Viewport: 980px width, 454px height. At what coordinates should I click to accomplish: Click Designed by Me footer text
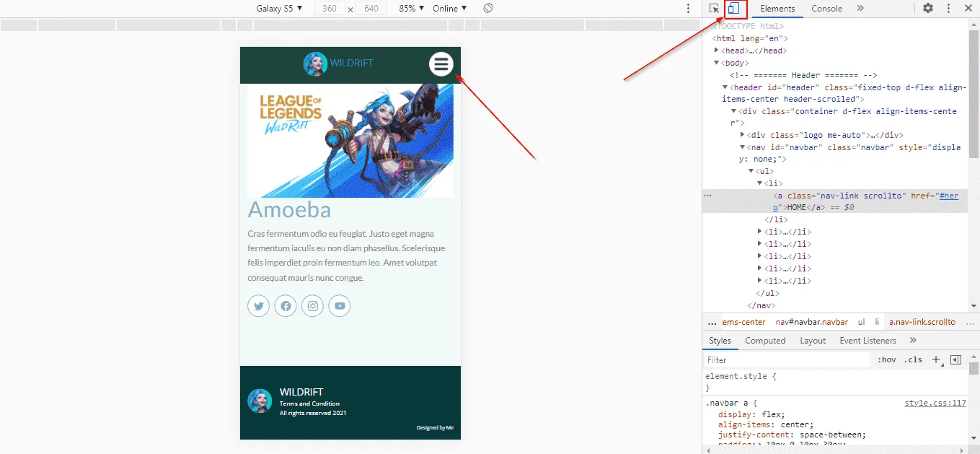click(435, 427)
